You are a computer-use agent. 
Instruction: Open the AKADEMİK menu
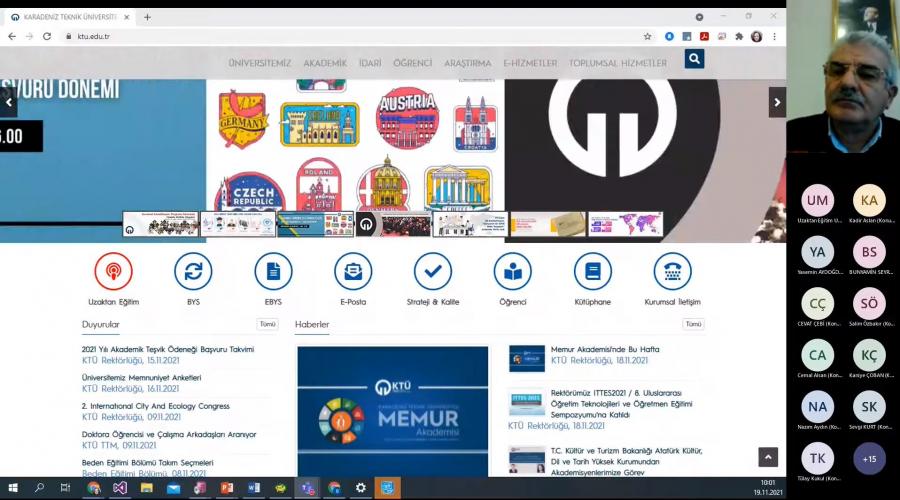(325, 63)
